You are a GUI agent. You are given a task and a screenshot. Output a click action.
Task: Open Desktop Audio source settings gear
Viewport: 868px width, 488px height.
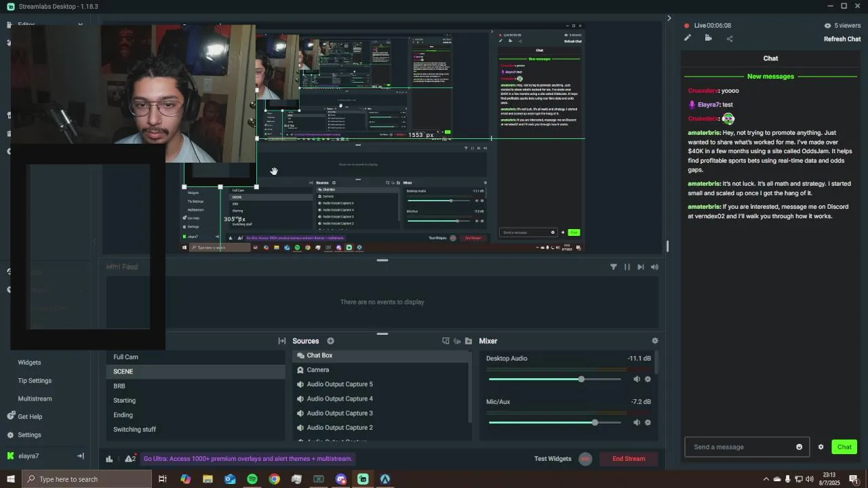click(x=648, y=379)
